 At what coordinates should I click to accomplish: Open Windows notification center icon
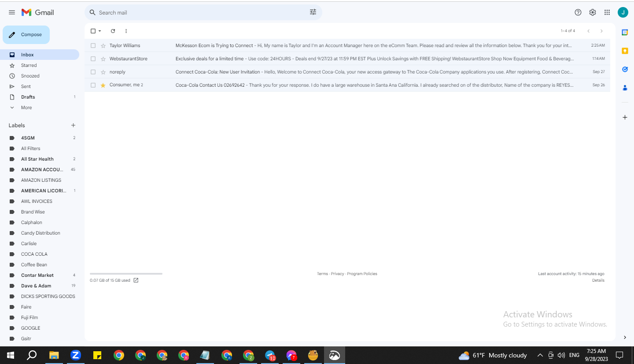(619, 355)
